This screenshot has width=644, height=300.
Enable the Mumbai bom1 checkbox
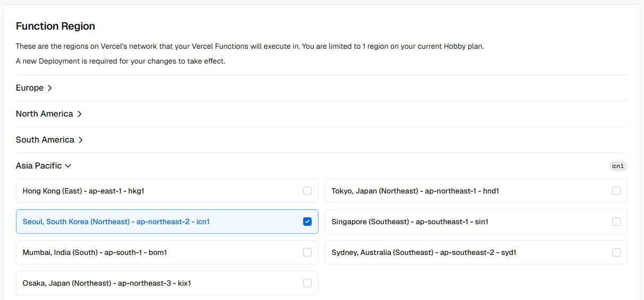click(x=307, y=252)
